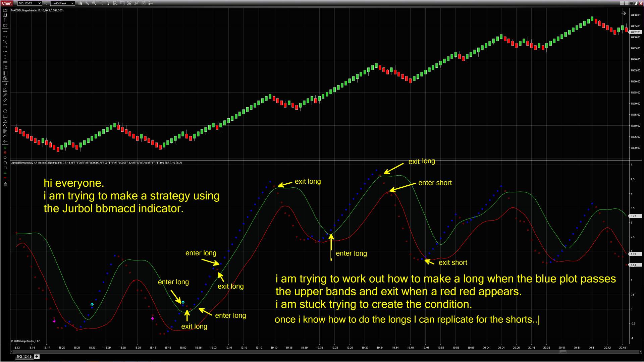Select the Fibonacci circle drawing tool

point(5,78)
